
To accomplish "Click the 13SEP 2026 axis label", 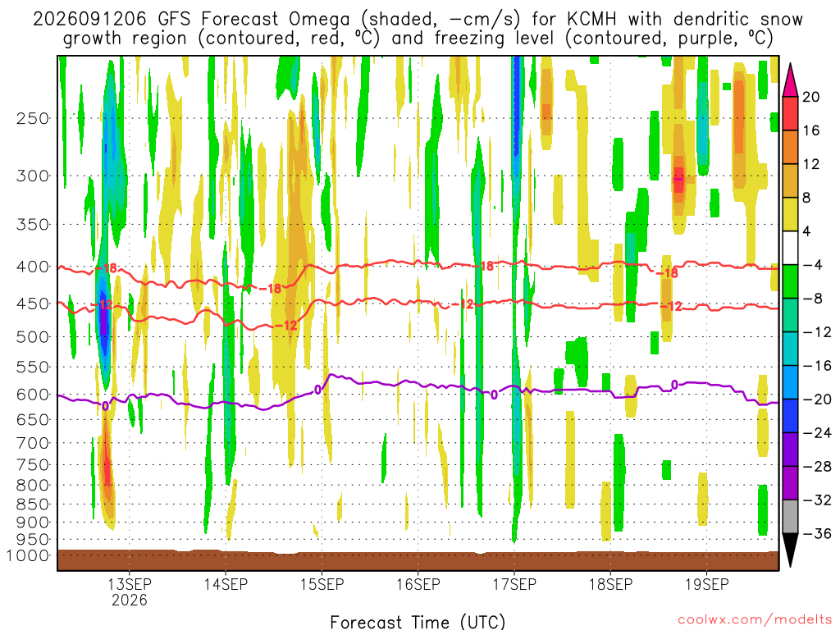I will tap(129, 591).
